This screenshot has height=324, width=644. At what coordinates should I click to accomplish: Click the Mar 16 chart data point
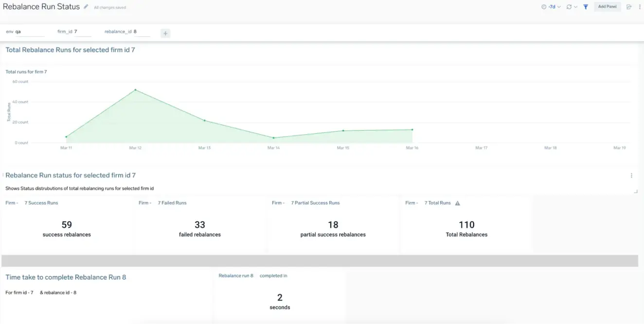412,130
